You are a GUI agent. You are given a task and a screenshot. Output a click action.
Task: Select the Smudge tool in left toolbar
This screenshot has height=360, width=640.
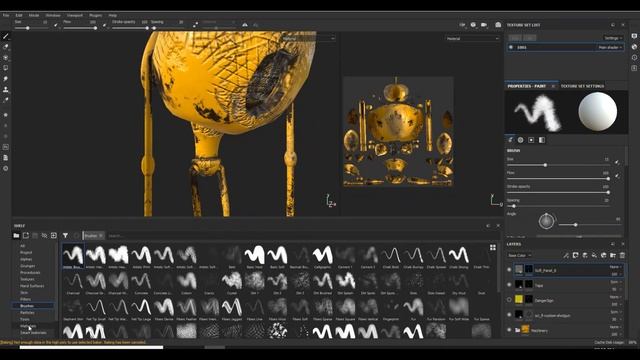pos(6,79)
